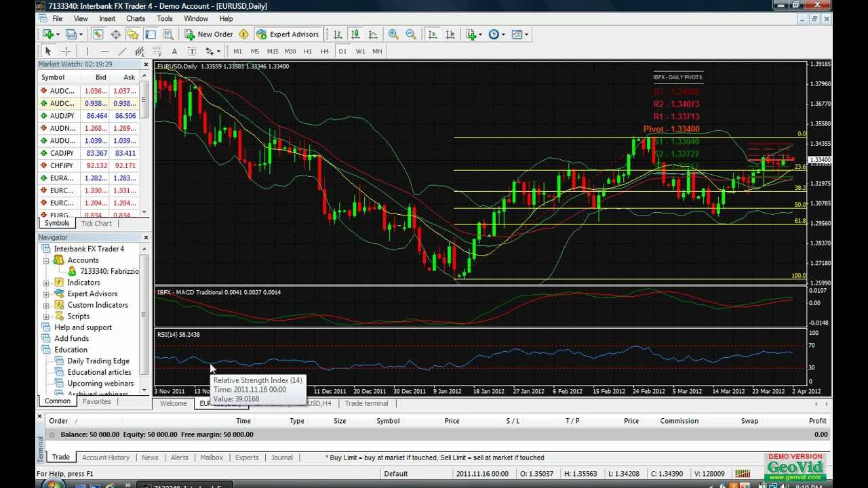The width and height of the screenshot is (868, 488).
Task: Open the Data Window crosshair icon
Action: (x=116, y=34)
